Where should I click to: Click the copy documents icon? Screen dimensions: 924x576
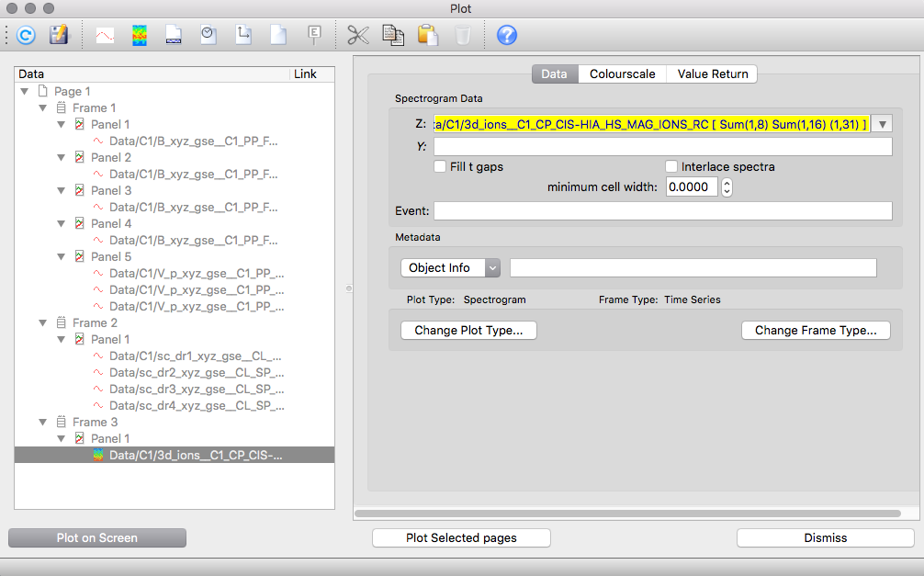[x=393, y=35]
